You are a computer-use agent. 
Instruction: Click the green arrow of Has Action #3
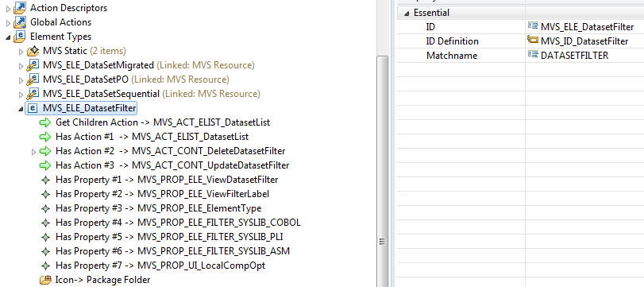click(45, 165)
